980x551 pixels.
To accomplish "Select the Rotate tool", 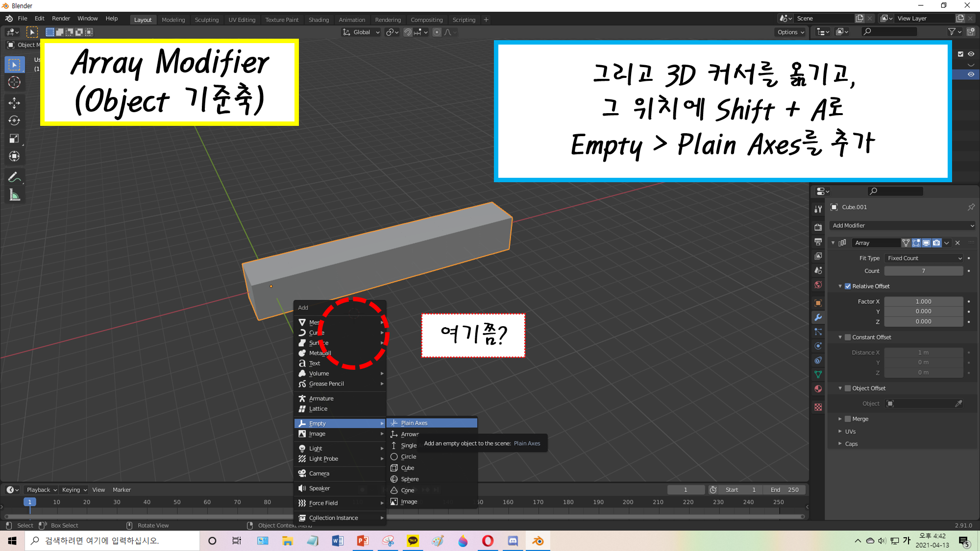I will pos(14,120).
